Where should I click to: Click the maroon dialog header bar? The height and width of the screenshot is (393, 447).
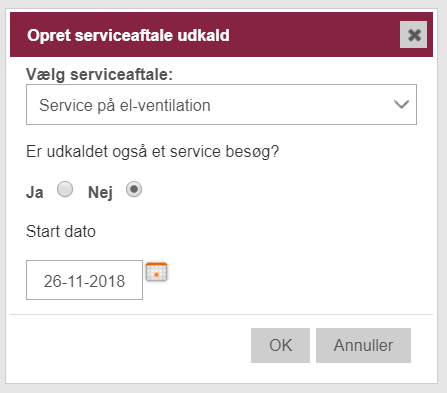click(x=221, y=35)
